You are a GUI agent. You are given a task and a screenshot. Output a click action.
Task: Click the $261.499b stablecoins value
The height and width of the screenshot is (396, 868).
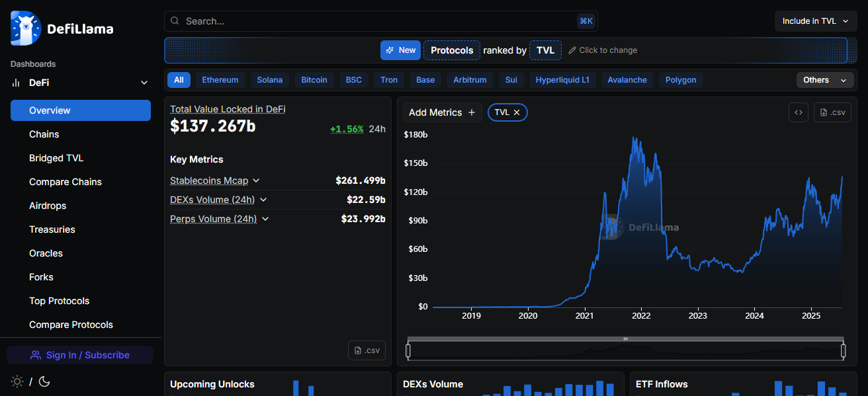coord(361,180)
